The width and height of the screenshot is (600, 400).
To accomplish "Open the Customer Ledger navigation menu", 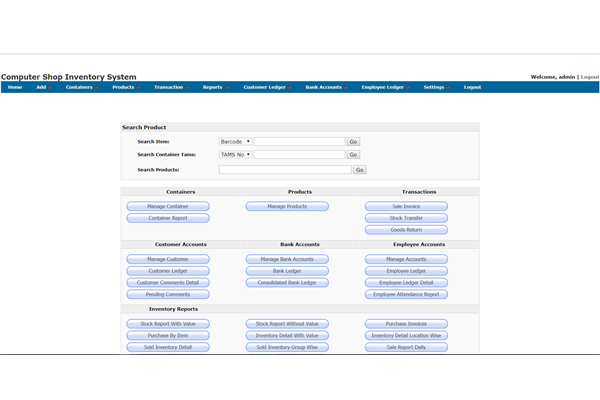I will [x=267, y=87].
